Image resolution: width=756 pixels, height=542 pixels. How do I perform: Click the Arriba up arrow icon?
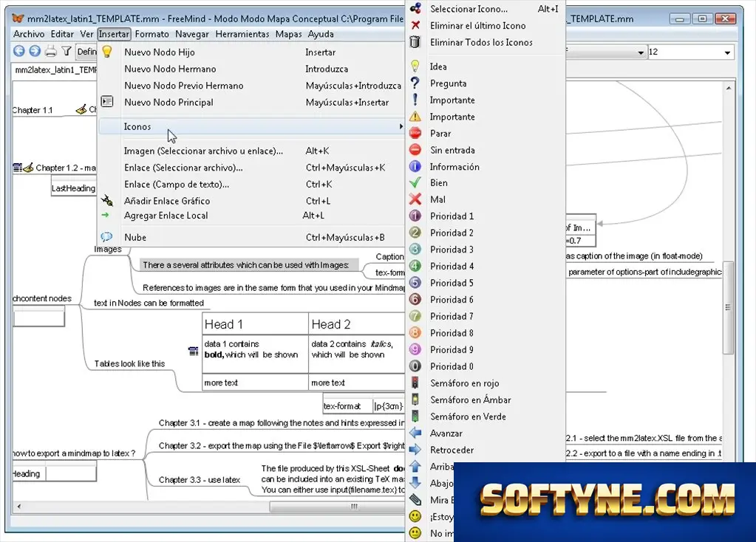[x=415, y=467]
